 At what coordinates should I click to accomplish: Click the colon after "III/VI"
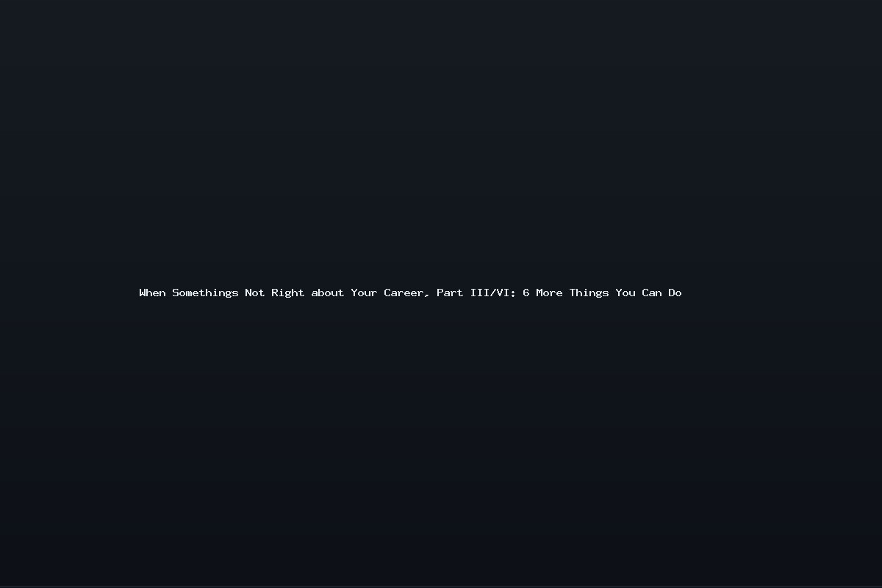[512, 293]
